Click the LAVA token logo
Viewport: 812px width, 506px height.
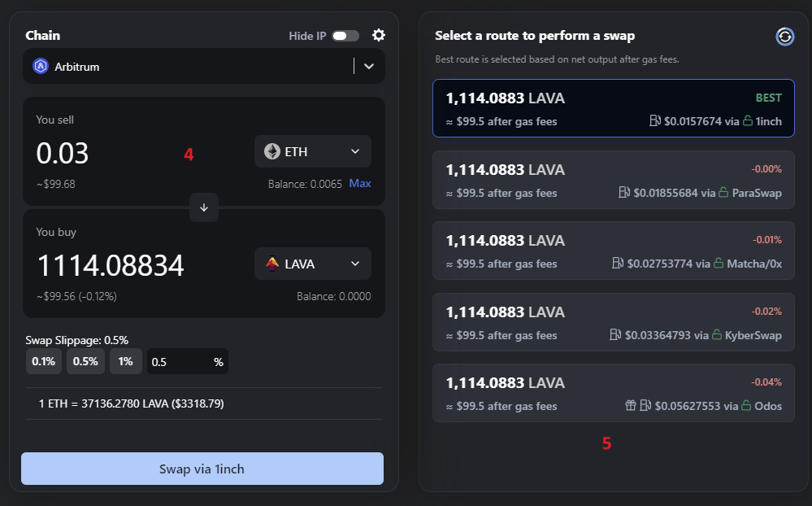(272, 264)
